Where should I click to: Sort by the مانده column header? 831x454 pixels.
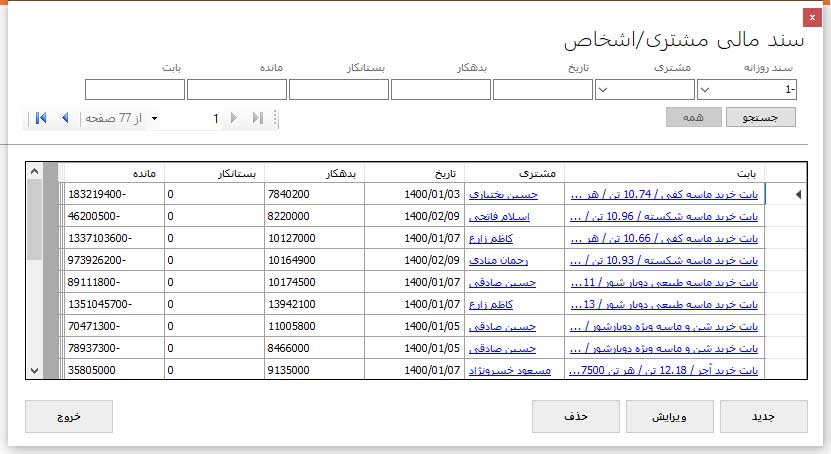112,172
